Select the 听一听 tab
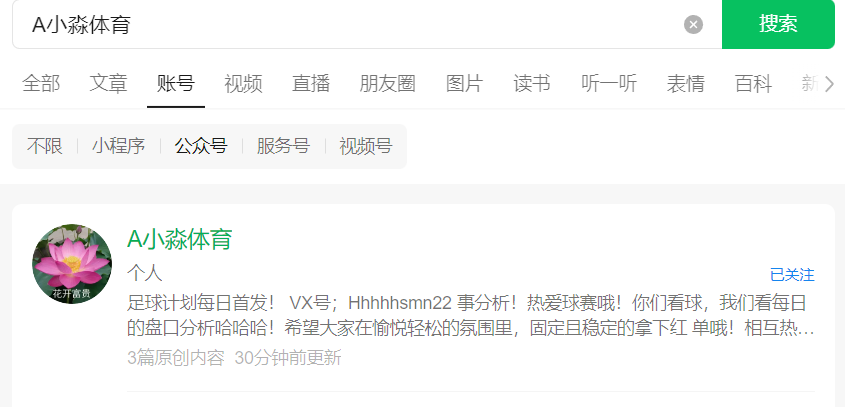 pyautogui.click(x=609, y=84)
